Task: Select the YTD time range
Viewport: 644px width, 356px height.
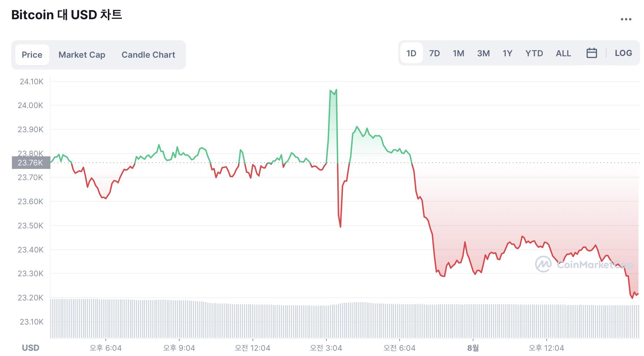Action: (x=534, y=53)
